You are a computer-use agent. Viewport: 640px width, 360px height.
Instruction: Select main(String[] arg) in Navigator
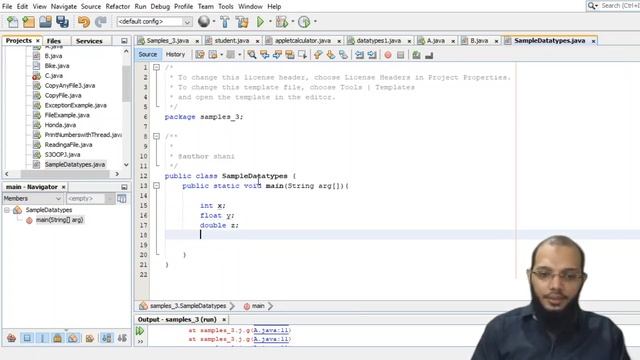point(60,220)
